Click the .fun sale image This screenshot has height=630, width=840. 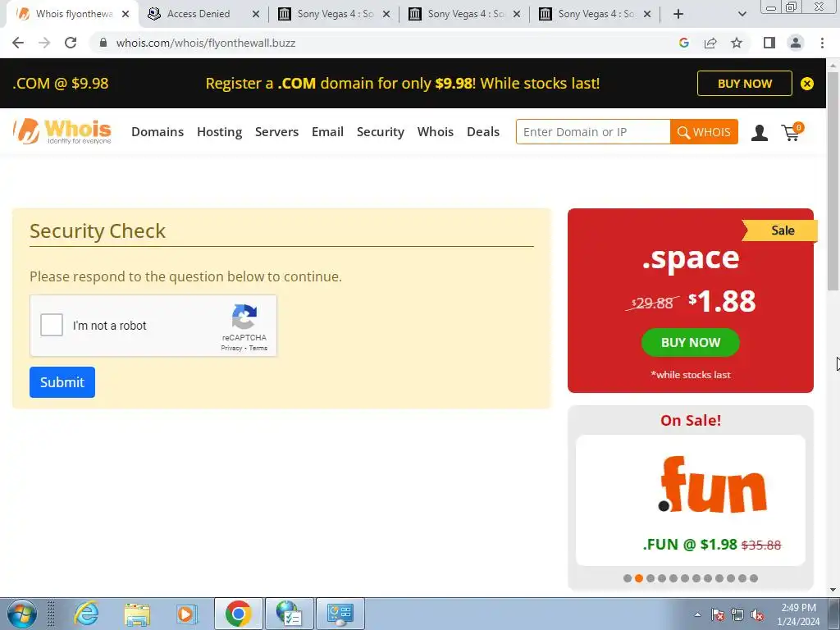[713, 485]
